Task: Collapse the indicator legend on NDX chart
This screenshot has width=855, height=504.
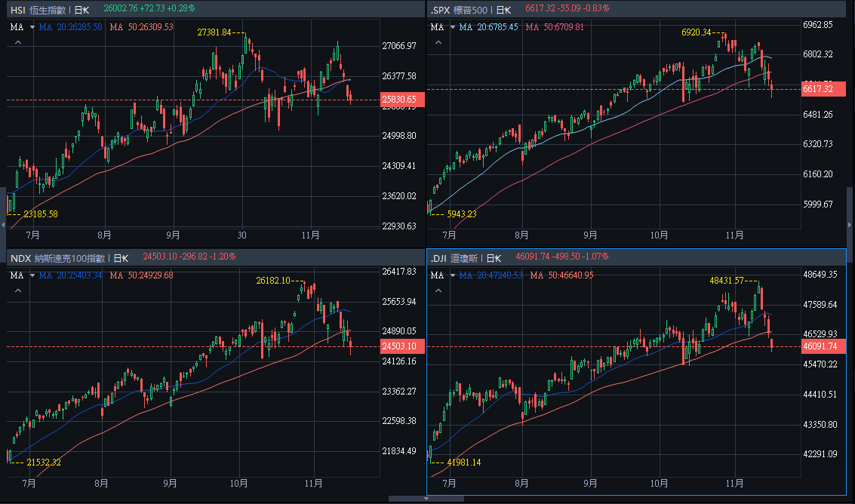Action: click(x=18, y=290)
